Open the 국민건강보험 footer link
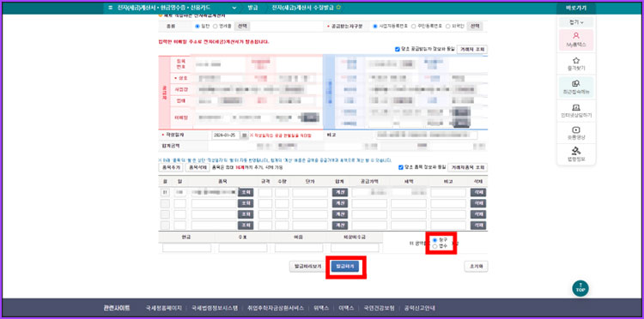Image resolution: width=644 pixels, height=319 pixels. tap(379, 308)
